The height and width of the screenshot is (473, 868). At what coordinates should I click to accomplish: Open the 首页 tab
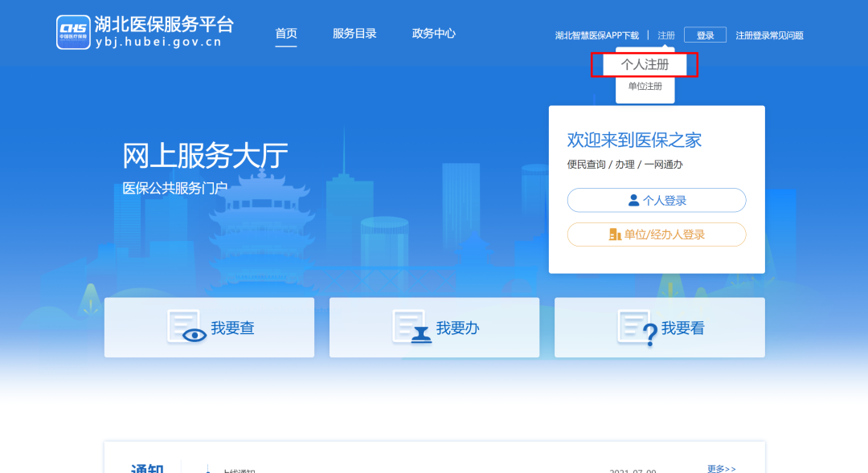(x=286, y=34)
